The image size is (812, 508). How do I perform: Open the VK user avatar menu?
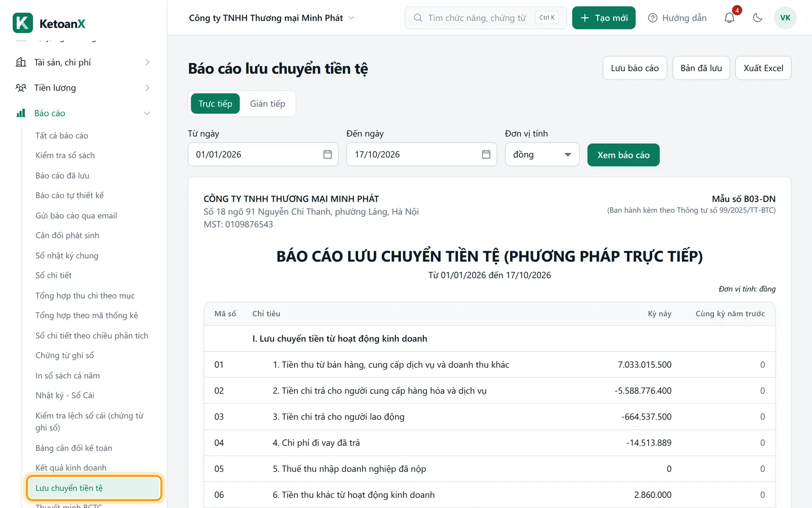tap(785, 18)
